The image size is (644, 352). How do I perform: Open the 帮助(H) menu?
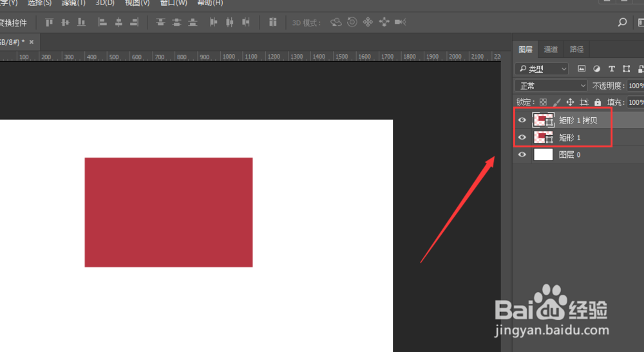click(210, 3)
